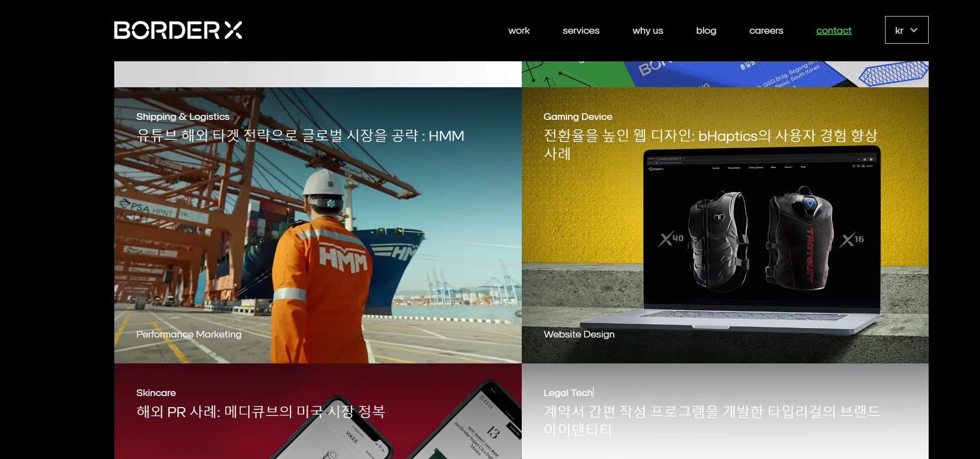Open the services menu item

[x=581, y=30]
